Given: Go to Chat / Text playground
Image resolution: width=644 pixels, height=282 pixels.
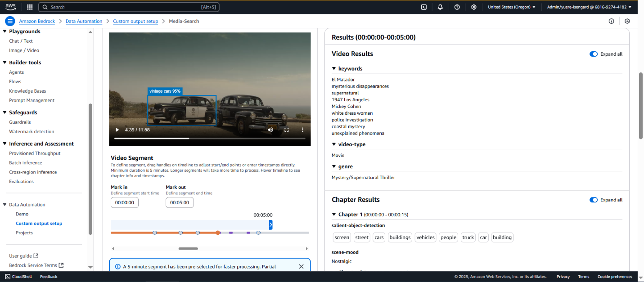Looking at the screenshot, I should tap(21, 41).
